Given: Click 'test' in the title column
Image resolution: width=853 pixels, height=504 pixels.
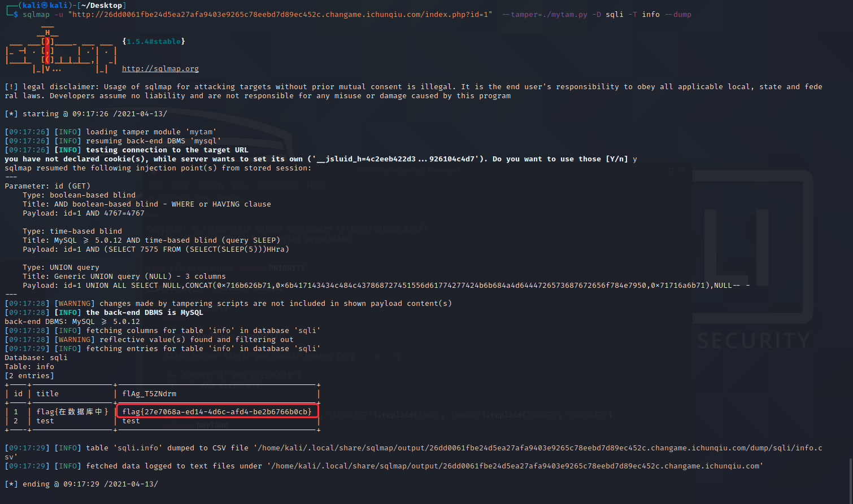Looking at the screenshot, I should [x=45, y=421].
